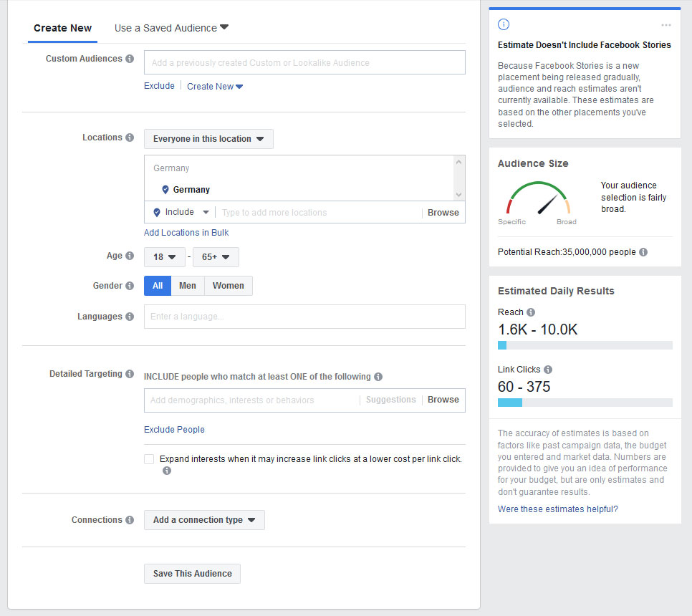Select Women as the target gender

point(228,286)
